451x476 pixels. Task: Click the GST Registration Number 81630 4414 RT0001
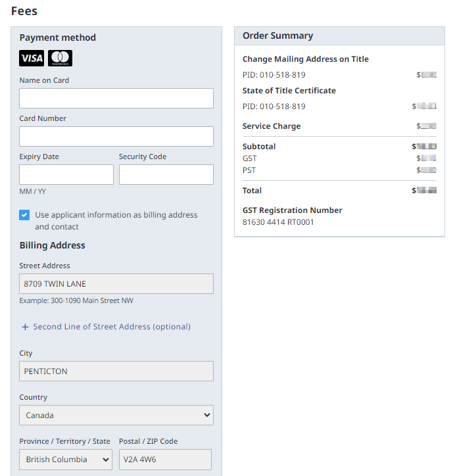coord(278,222)
